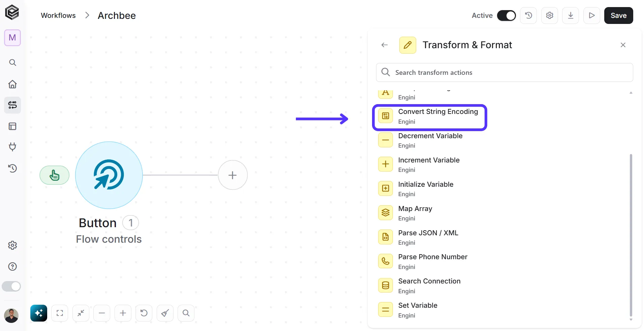Open the Workflows breadcrumb link
The image size is (644, 331).
tap(58, 16)
